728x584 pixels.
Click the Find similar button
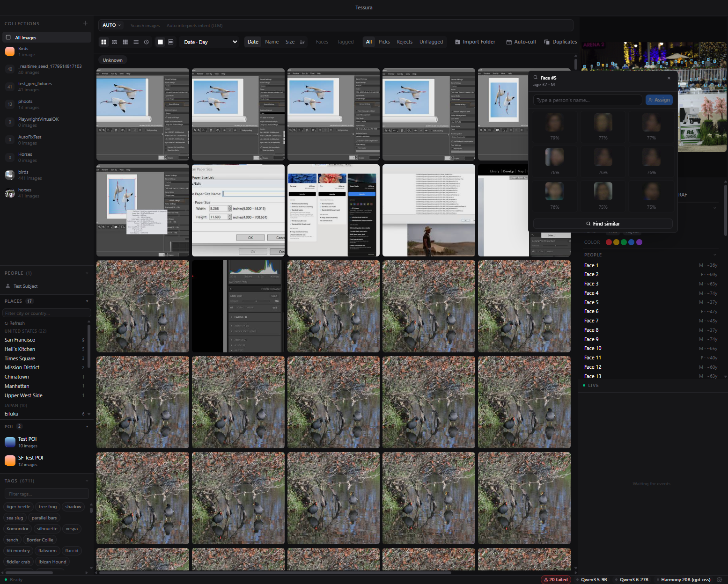click(x=603, y=224)
